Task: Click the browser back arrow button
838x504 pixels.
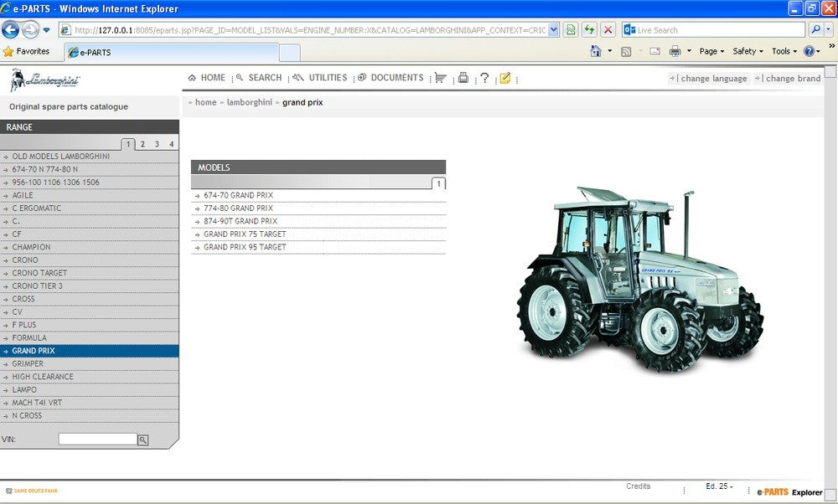Action: 11,30
